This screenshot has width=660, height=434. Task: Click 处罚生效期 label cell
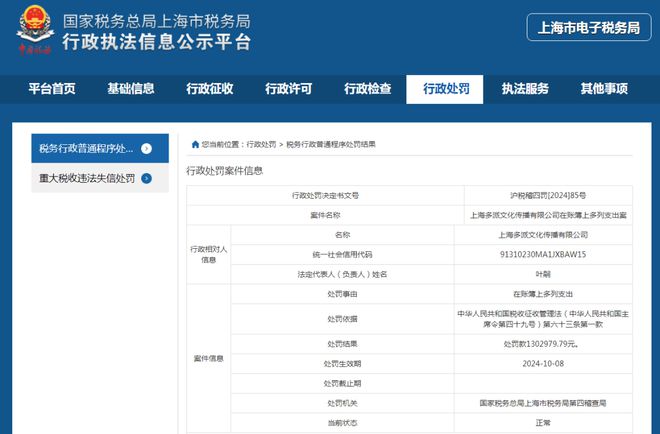tap(342, 364)
